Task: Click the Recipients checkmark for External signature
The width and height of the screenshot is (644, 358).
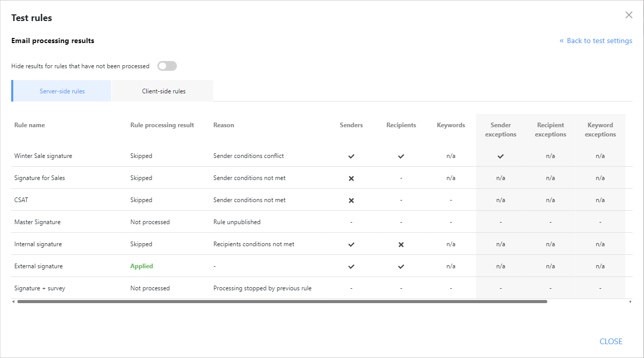Action: coord(401,266)
